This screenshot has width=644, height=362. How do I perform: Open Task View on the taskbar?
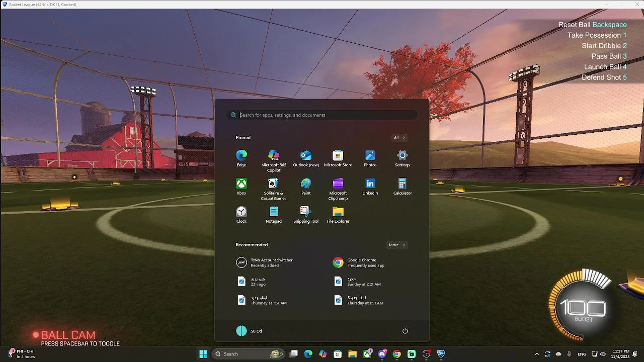point(294,354)
